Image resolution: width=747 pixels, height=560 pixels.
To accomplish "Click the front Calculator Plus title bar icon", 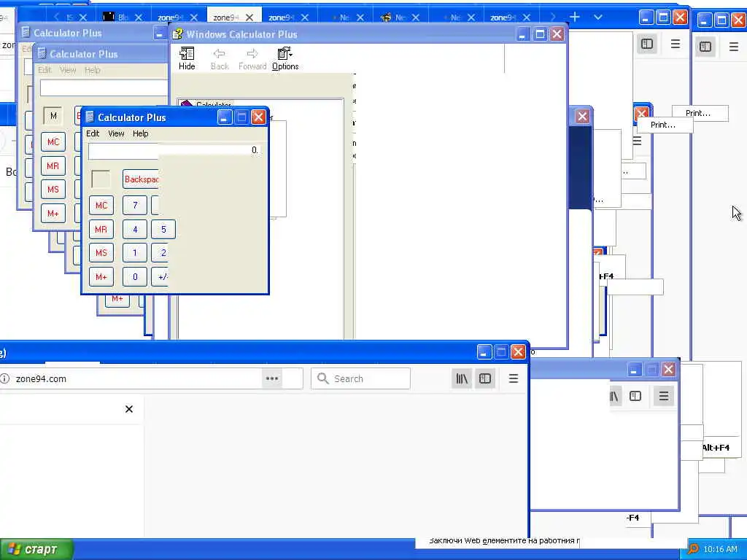I will coord(90,117).
